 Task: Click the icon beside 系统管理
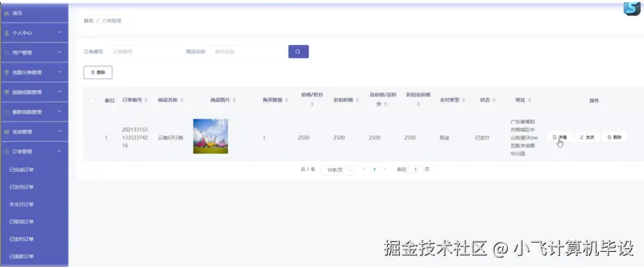(6, 132)
